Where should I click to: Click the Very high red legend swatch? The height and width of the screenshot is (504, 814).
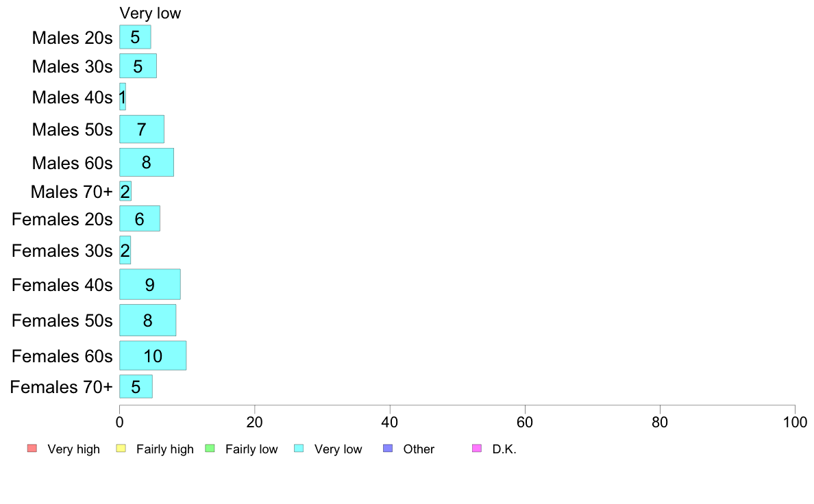[32, 449]
